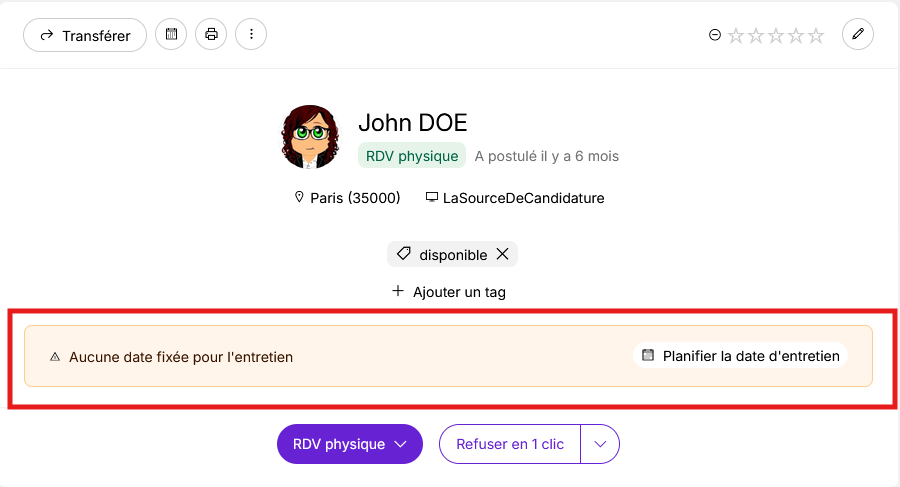Click the 'A postulé il y a 6 mois' text
Image resolution: width=900 pixels, height=487 pixels.
click(546, 156)
